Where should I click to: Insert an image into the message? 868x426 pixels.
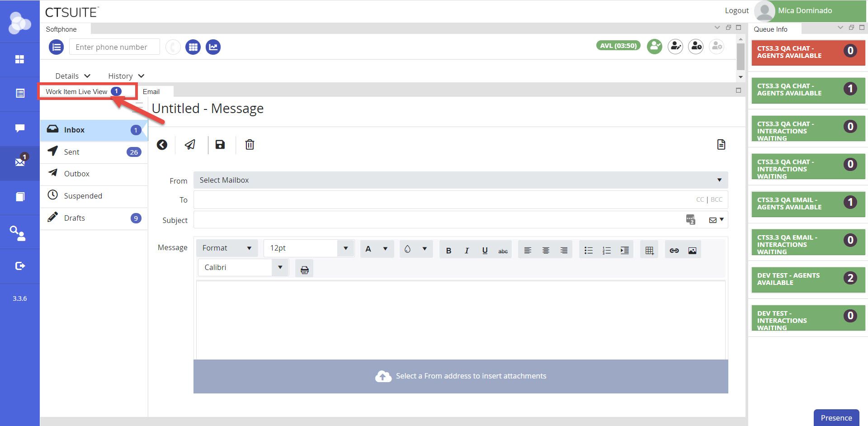point(692,251)
